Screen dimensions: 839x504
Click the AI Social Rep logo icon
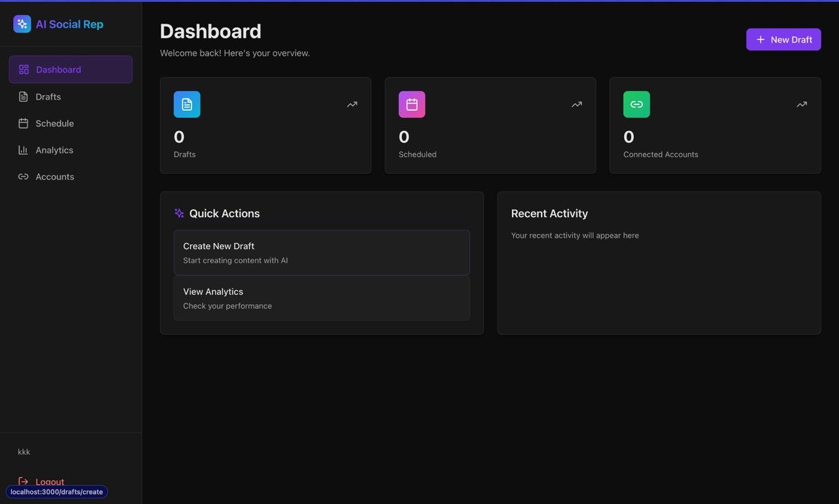[20, 23]
